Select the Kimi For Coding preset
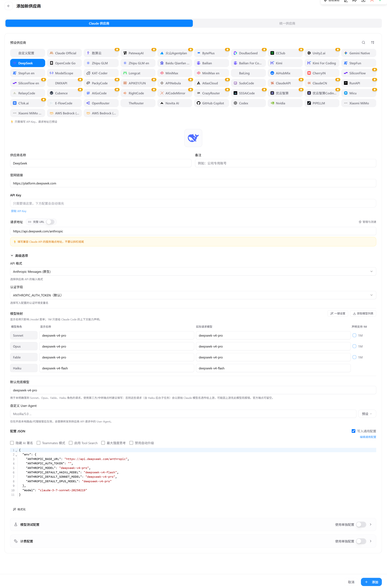The width and height of the screenshot is (387, 588). (x=322, y=63)
